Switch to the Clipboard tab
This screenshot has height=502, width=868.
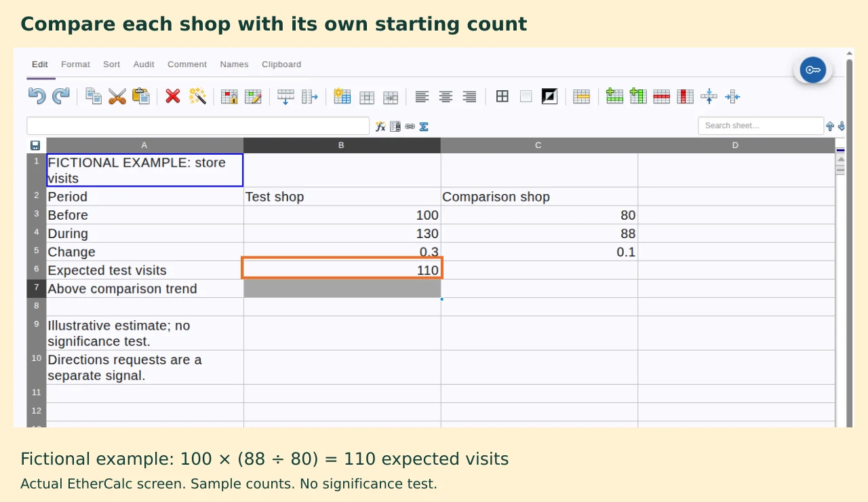coord(281,64)
